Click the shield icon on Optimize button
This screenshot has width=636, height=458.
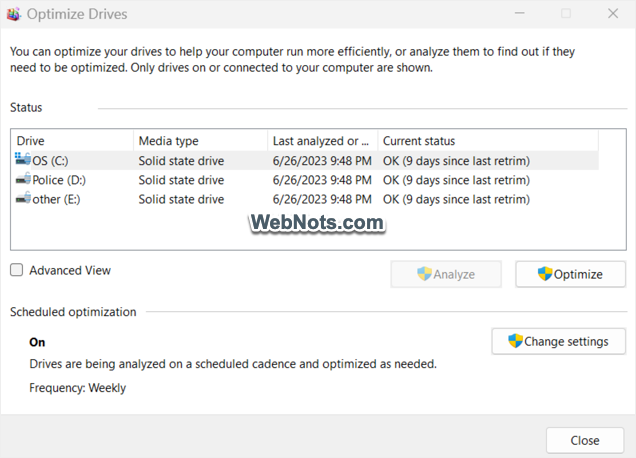point(545,274)
